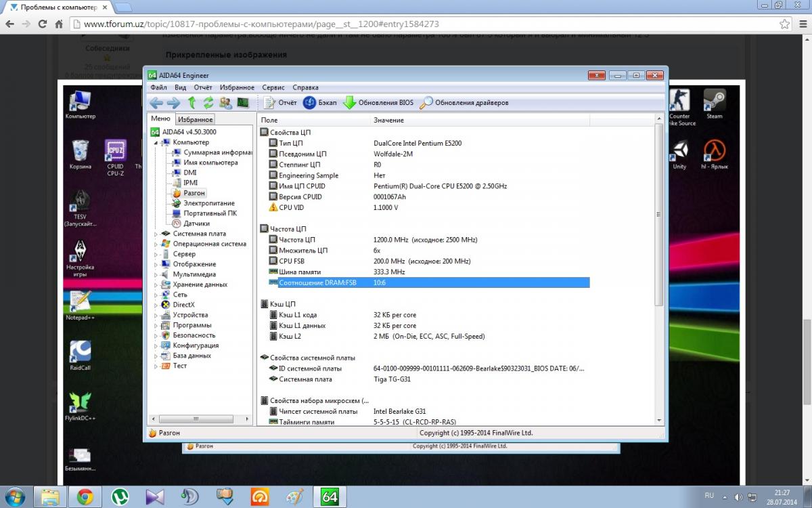Collapse the Компьютер tree node

coord(156,142)
